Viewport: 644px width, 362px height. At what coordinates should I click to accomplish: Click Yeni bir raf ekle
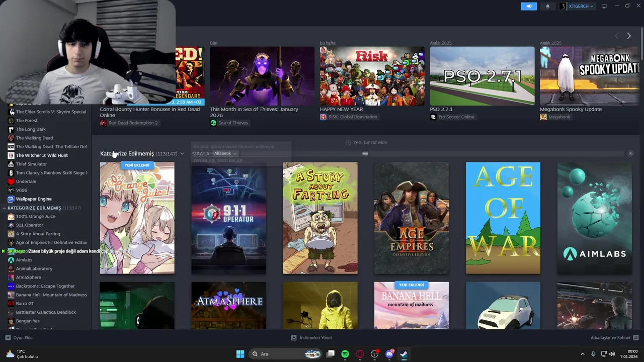pyautogui.click(x=366, y=142)
